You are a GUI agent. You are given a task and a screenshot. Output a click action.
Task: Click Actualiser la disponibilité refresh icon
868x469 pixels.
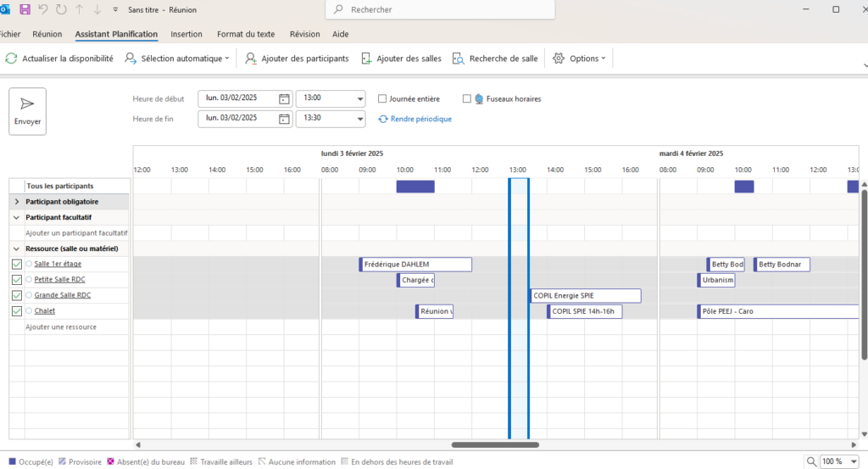(11, 59)
